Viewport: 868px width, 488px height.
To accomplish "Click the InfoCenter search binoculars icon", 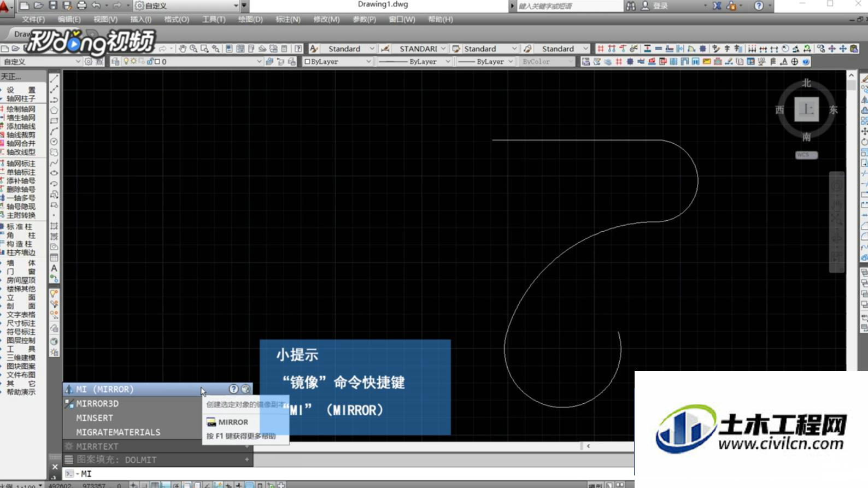I will tap(630, 5).
